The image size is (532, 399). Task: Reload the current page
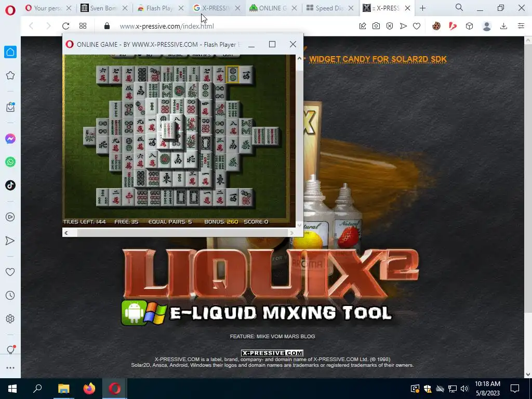[x=65, y=26]
